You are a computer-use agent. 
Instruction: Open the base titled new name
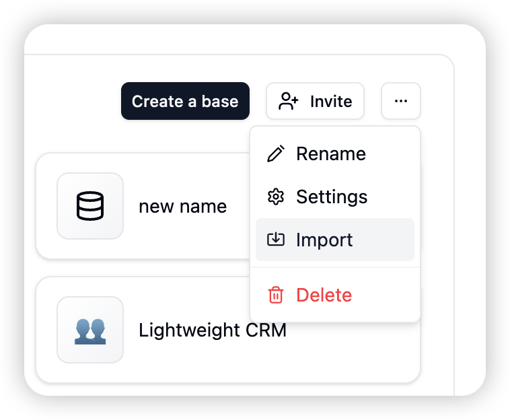(182, 206)
